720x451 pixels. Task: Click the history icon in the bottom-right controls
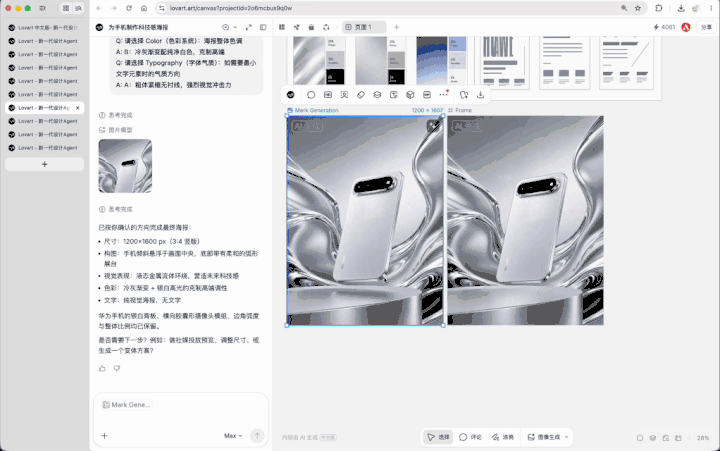(666, 438)
